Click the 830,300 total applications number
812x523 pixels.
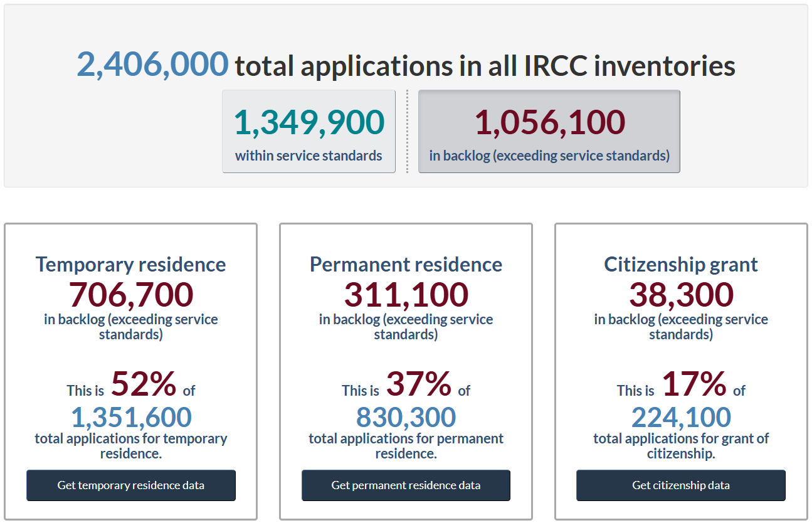pos(406,417)
